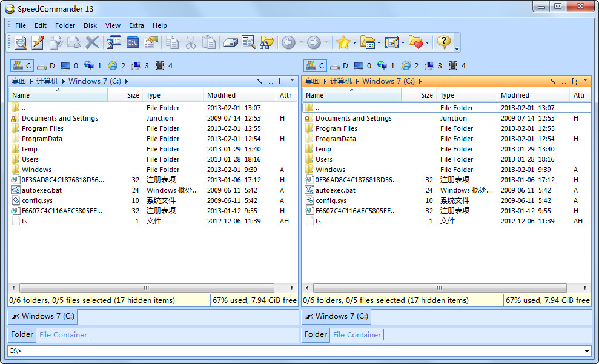Viewport: 599px width, 364px height.
Task: Click the grayed Copy to clipboard icon
Action: pyautogui.click(x=172, y=42)
